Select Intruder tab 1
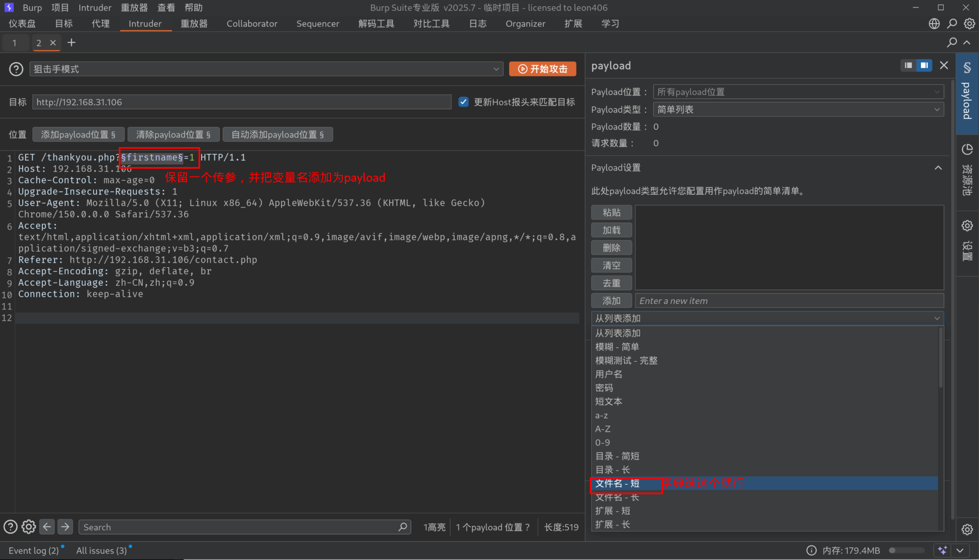The width and height of the screenshot is (979, 560). (x=15, y=43)
